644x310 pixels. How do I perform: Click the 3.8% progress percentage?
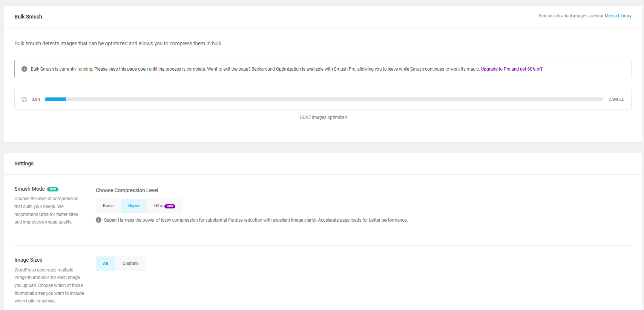36,99
